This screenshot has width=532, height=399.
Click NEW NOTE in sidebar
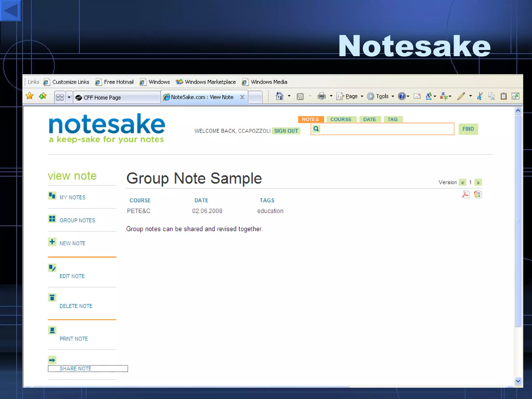pos(72,243)
